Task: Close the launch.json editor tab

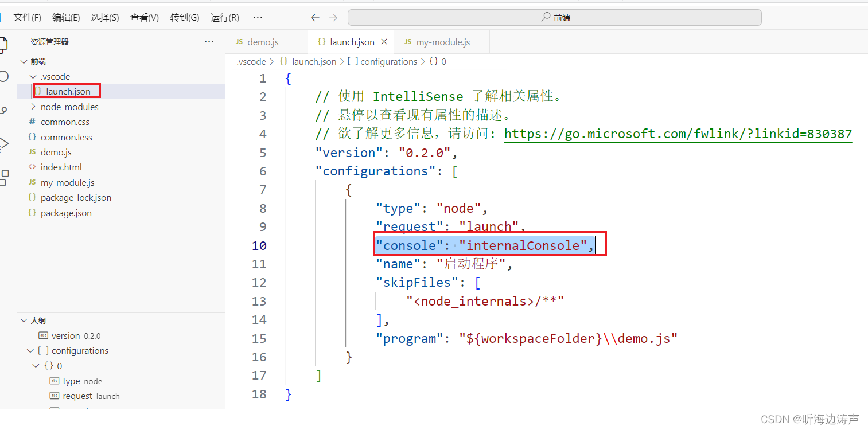Action: tap(384, 42)
